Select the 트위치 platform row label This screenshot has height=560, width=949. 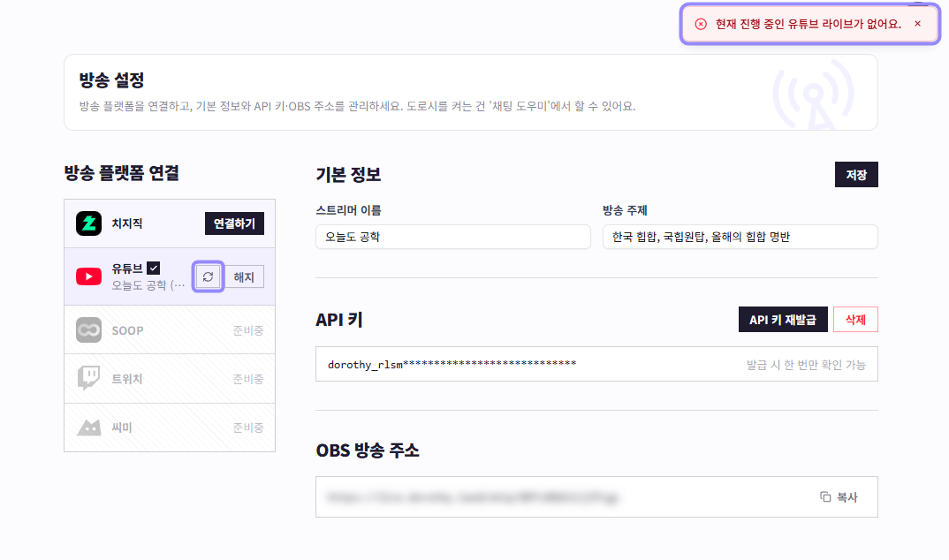(x=127, y=379)
